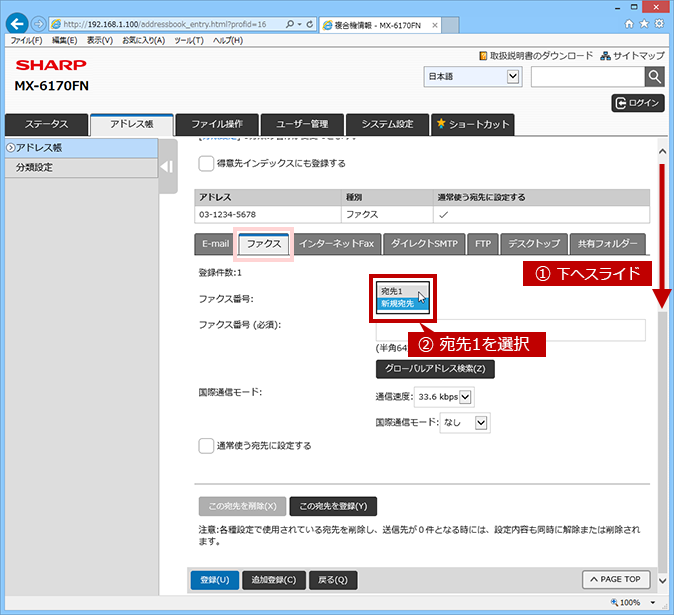Click the ファクス番号 (必須) input field

(511, 330)
